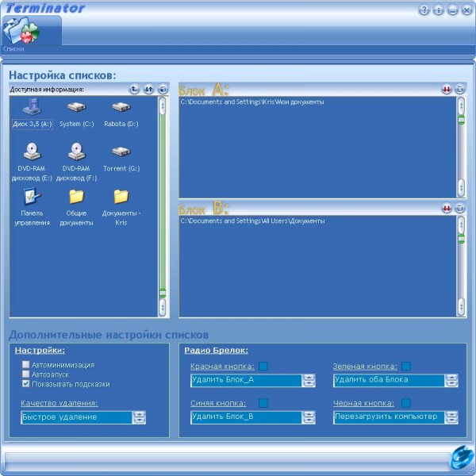Enable Автозапуск checkbox
The width and height of the screenshot is (476, 476).
[x=26, y=374]
